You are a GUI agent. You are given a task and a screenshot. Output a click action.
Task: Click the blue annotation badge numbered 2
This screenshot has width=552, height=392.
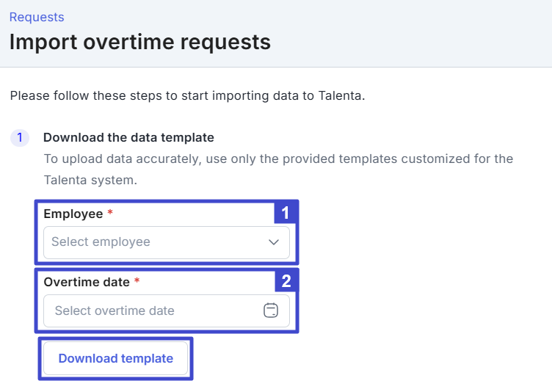pyautogui.click(x=286, y=280)
